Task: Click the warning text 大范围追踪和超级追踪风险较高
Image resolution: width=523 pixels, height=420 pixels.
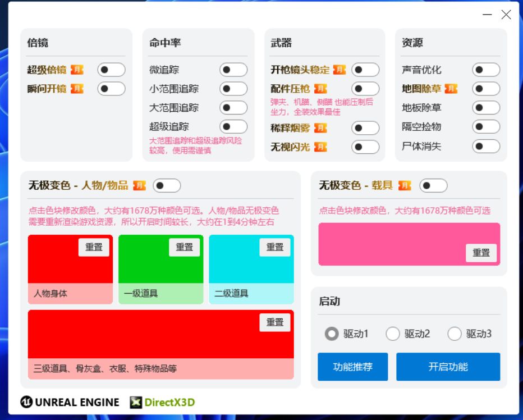Action: point(195,145)
